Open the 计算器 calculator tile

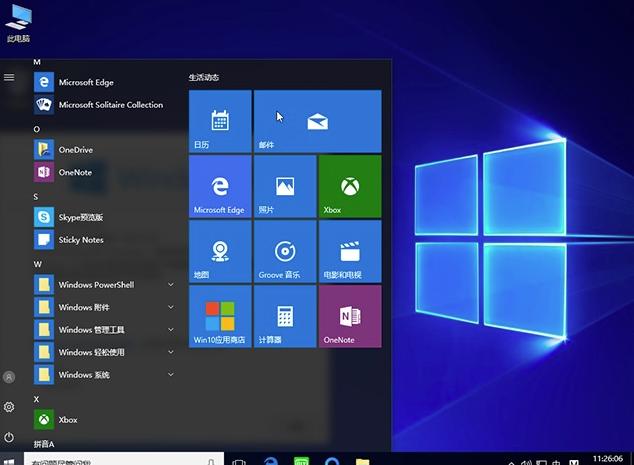(x=285, y=317)
